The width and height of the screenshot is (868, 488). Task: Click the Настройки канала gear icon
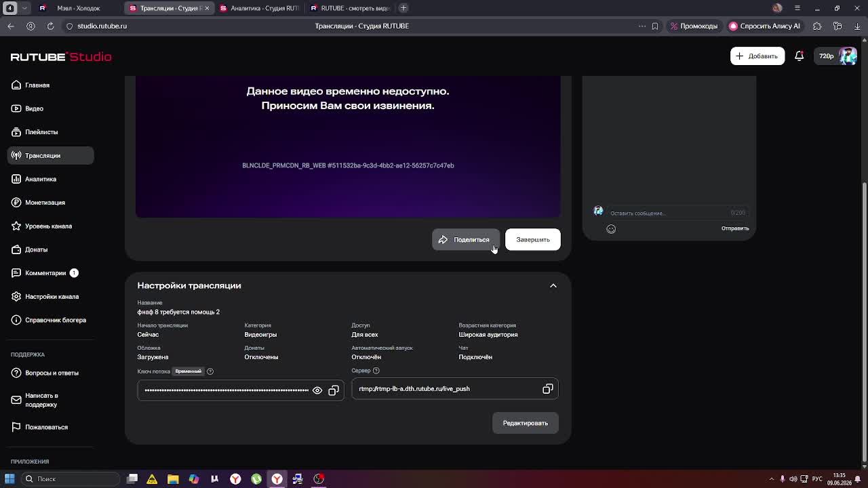click(x=16, y=296)
